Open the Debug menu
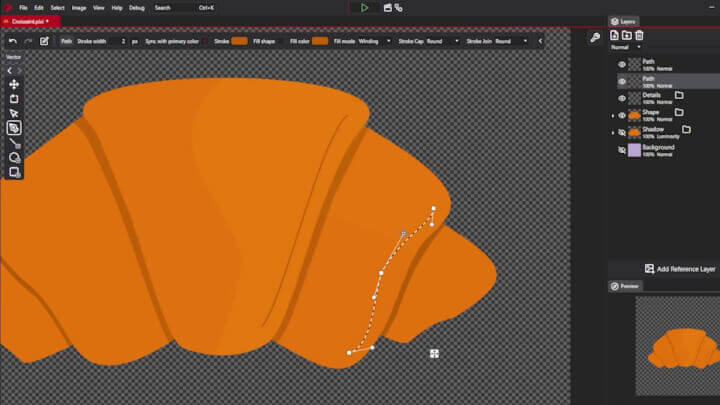The image size is (720, 405). [x=137, y=8]
